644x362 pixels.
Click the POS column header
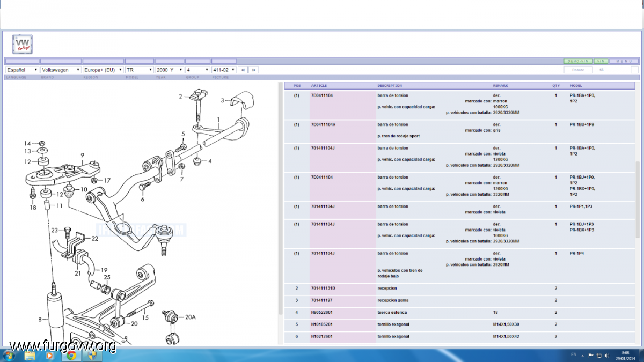297,86
